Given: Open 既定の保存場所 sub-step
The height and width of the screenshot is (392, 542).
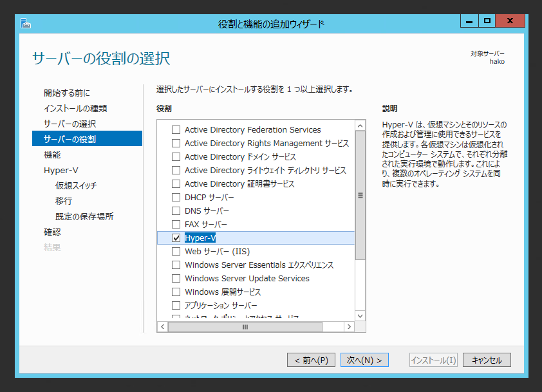Looking at the screenshot, I should pos(84,216).
